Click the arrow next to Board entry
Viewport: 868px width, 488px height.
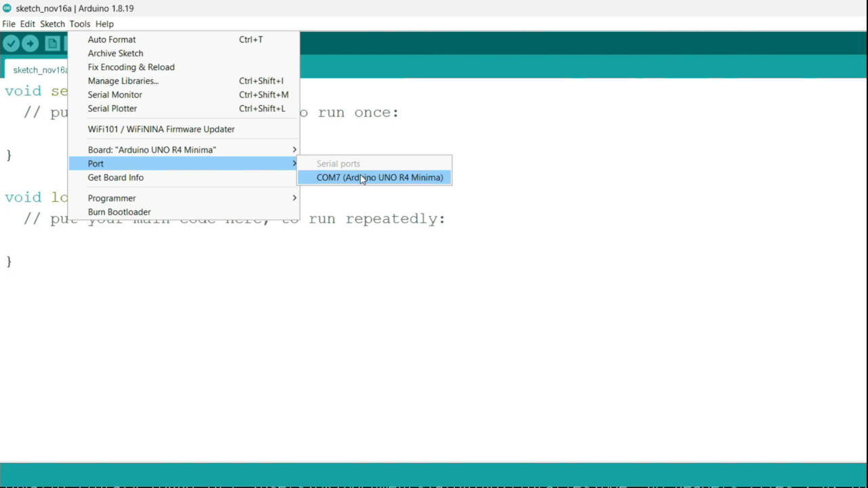click(x=294, y=150)
